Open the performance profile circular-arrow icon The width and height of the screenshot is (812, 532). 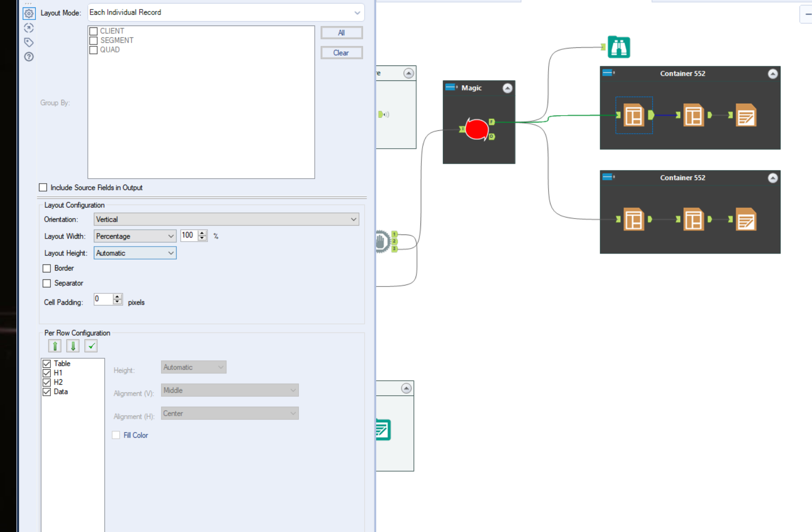pyautogui.click(x=28, y=28)
